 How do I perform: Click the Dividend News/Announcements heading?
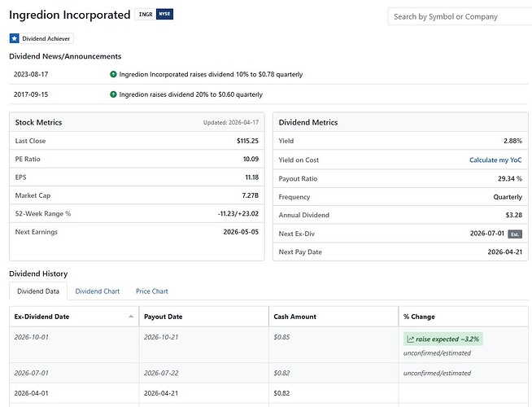point(65,56)
